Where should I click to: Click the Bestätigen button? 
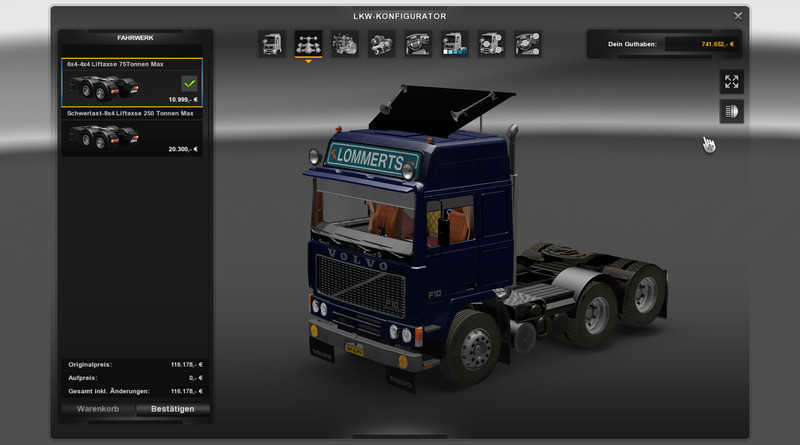click(x=172, y=409)
